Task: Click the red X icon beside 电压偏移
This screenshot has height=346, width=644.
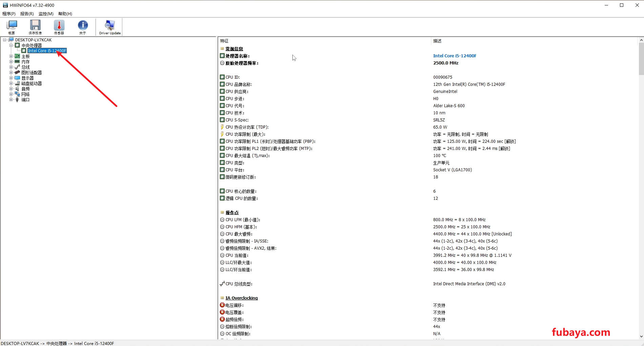Action: [222, 305]
